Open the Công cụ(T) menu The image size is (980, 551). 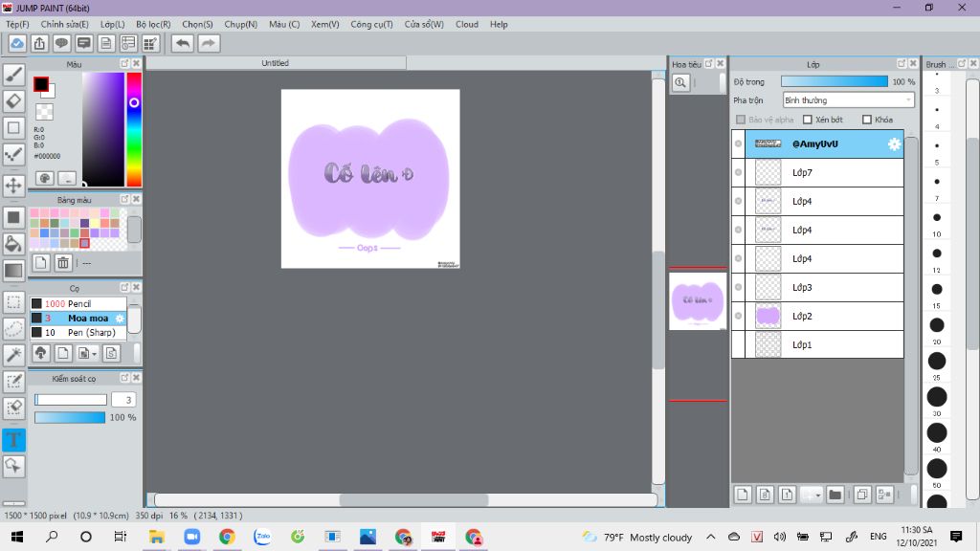coord(372,24)
